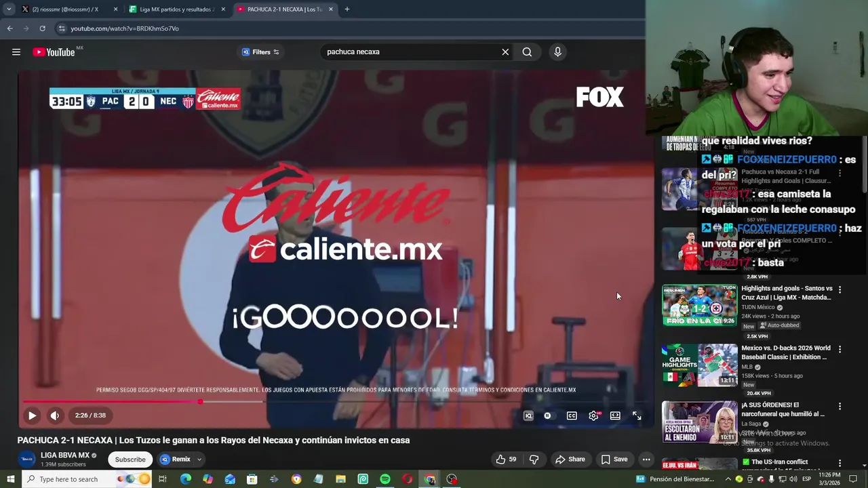Open the YouTube guide hamburger menu
This screenshot has height=488, width=868.
click(x=16, y=52)
